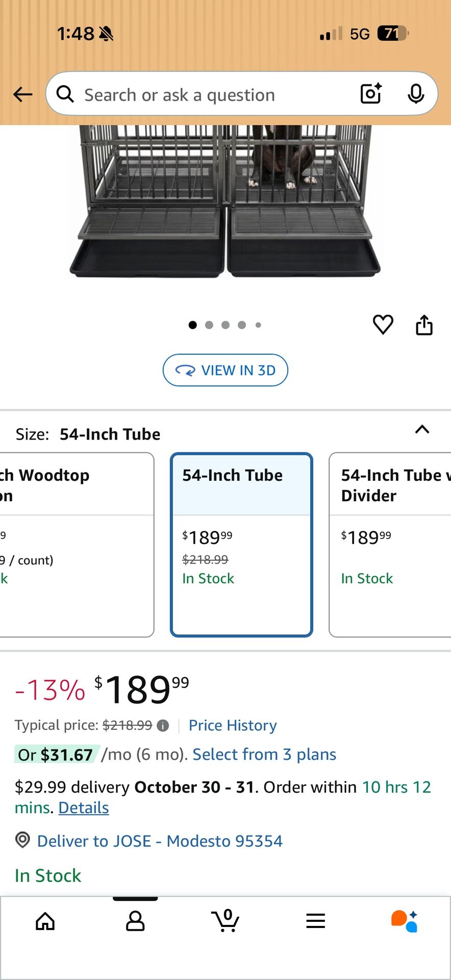Open the account profile tab
Screen dimensions: 451x980
click(x=135, y=921)
